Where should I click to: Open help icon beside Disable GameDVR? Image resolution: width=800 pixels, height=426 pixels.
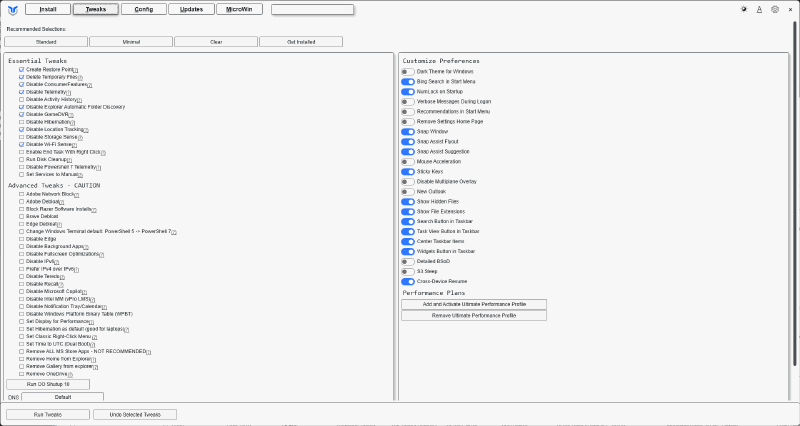pos(70,115)
